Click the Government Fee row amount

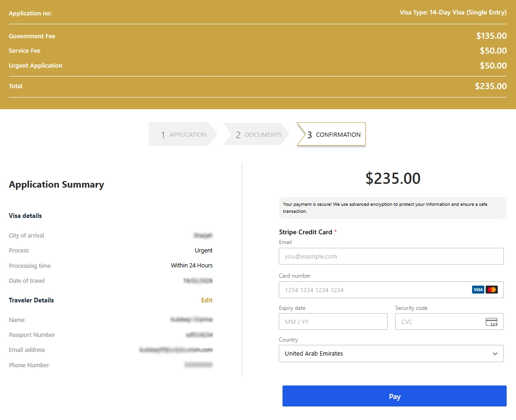[x=493, y=35]
